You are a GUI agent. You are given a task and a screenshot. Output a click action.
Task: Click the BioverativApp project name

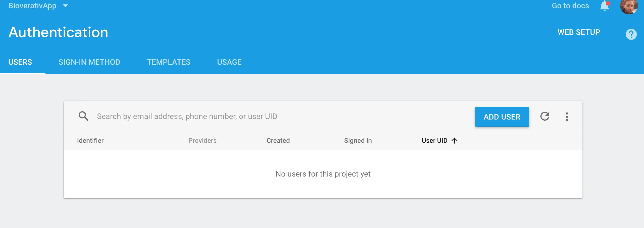[x=32, y=6]
